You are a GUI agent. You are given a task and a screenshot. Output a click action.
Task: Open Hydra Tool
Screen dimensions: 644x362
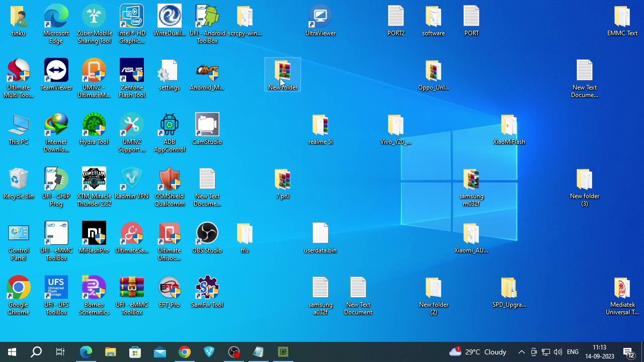point(94,130)
